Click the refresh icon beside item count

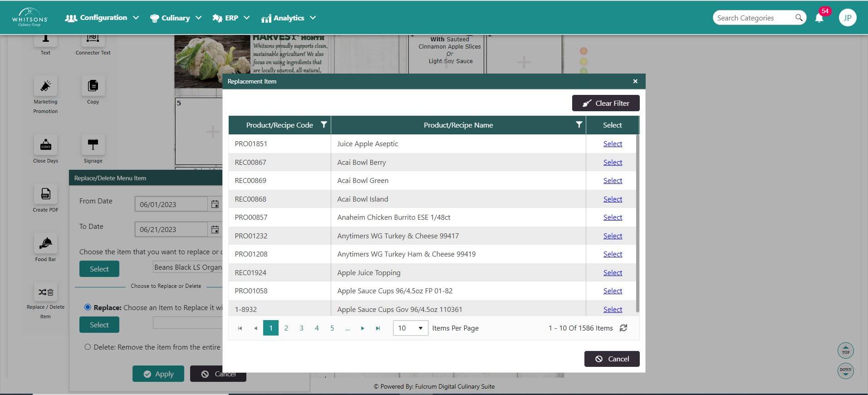click(x=623, y=328)
